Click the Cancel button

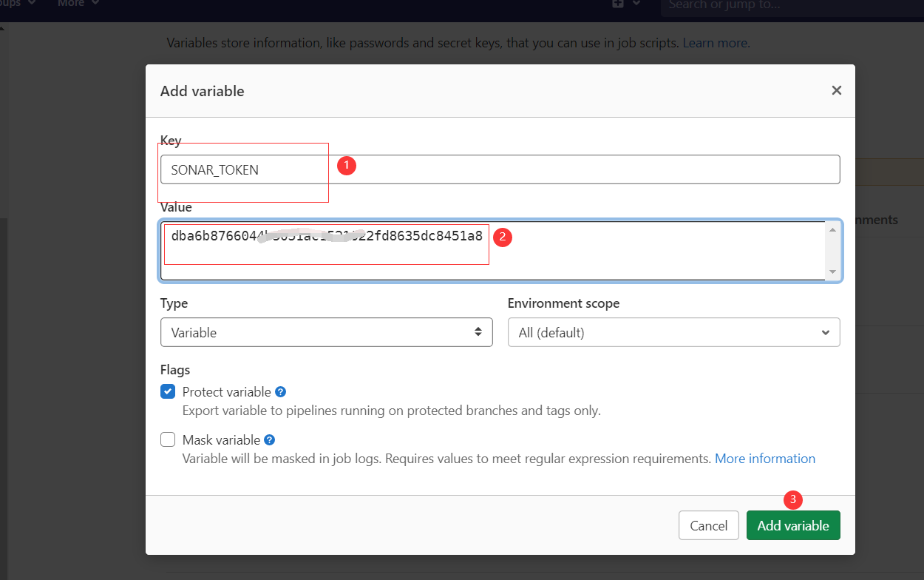(708, 525)
